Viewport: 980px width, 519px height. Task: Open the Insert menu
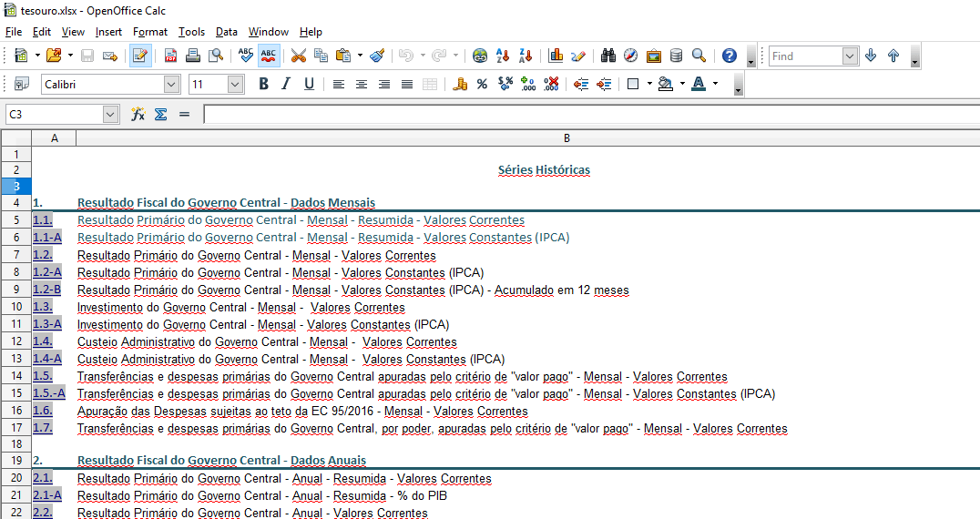pos(108,32)
